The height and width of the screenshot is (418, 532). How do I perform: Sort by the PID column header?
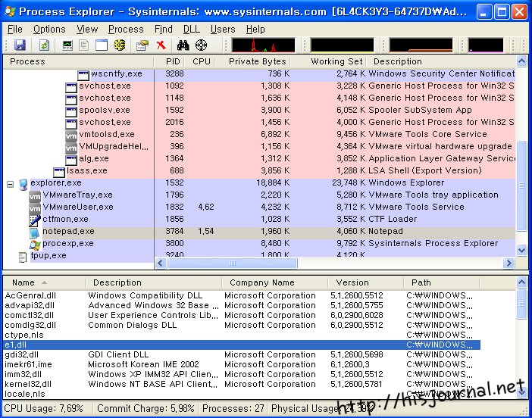point(169,61)
